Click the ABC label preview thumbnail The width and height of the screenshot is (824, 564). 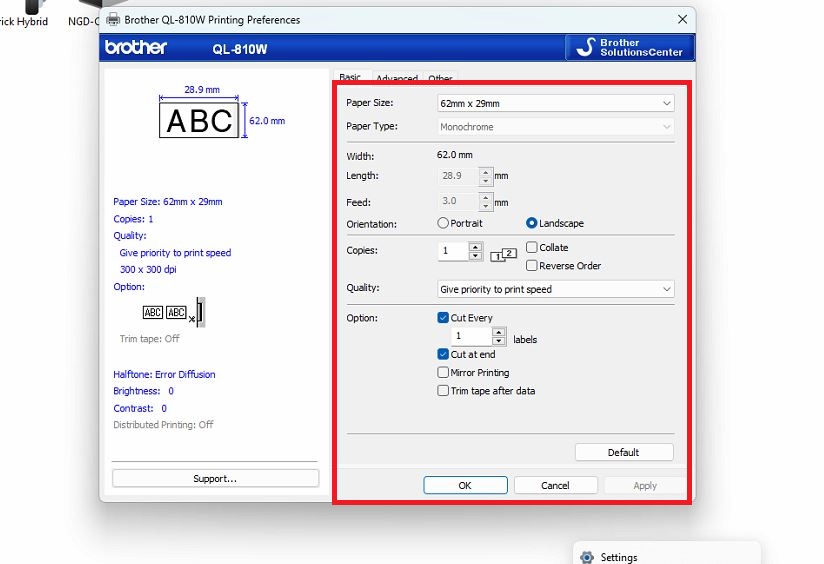(199, 120)
